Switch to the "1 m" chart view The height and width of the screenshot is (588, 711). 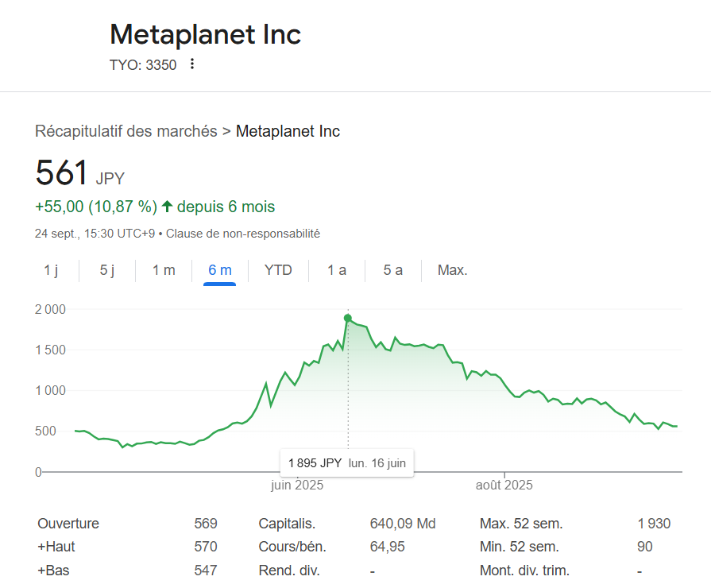[163, 270]
